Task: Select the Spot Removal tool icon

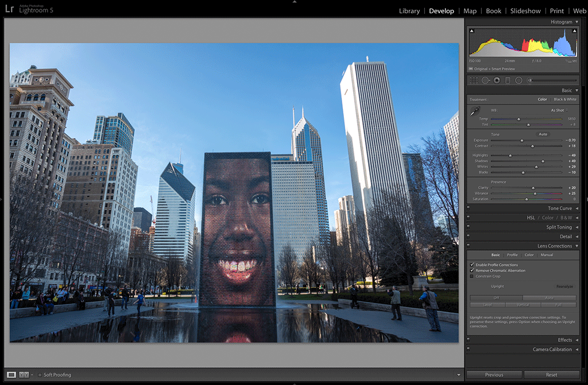Action: (486, 80)
